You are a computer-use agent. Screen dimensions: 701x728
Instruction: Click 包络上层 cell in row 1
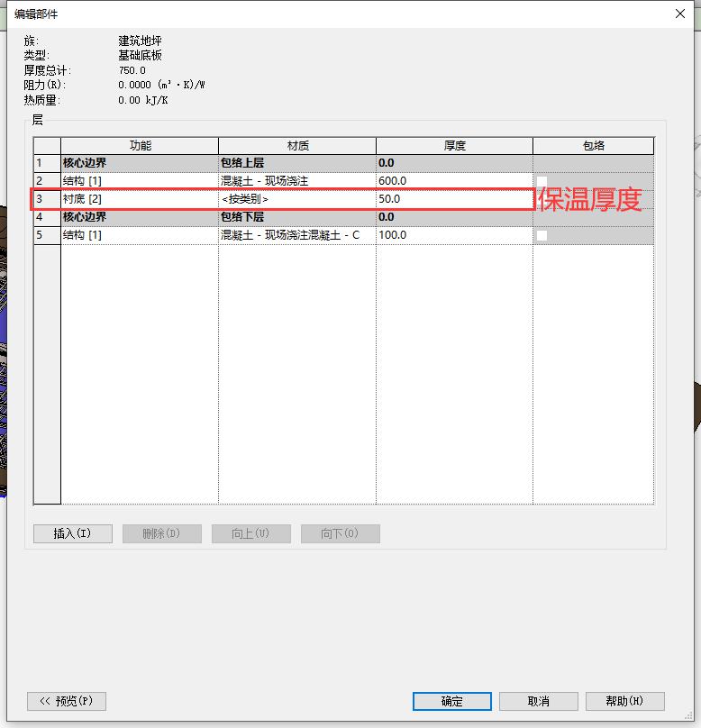[297, 163]
